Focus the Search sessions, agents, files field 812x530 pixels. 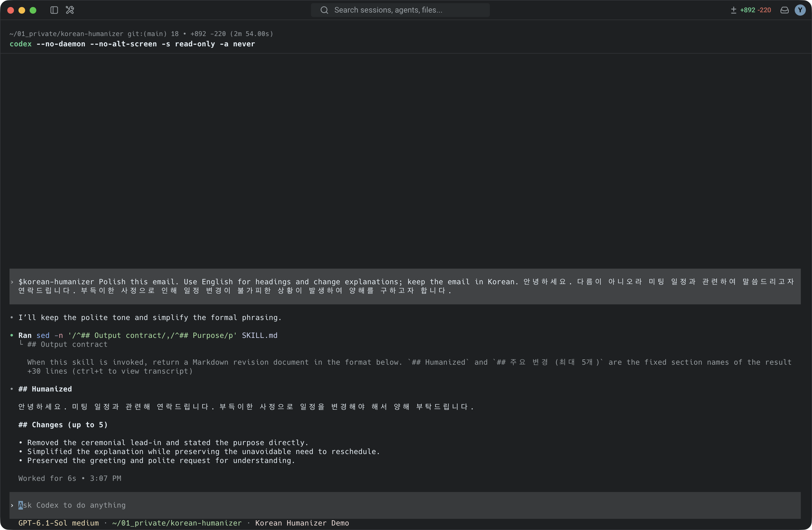point(400,10)
